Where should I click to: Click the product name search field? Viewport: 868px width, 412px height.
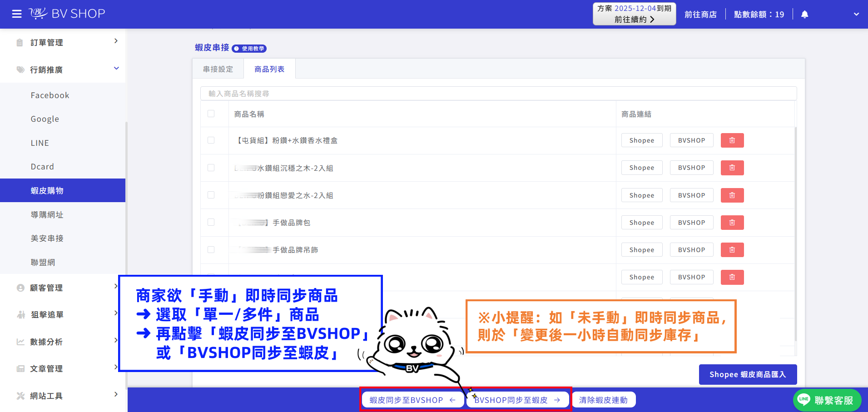498,94
